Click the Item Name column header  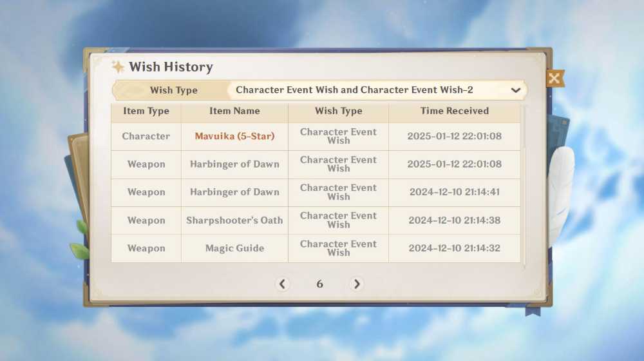pyautogui.click(x=234, y=111)
